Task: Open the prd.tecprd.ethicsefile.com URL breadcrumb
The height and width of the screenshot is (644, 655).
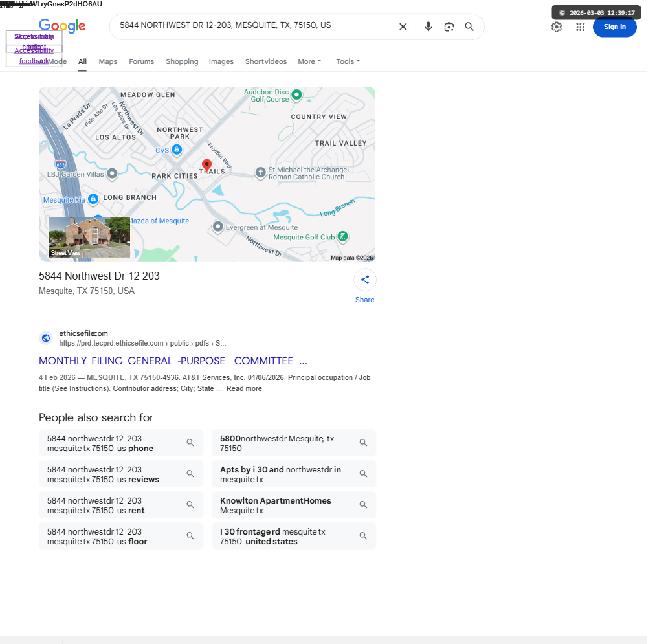Action: pyautogui.click(x=142, y=343)
